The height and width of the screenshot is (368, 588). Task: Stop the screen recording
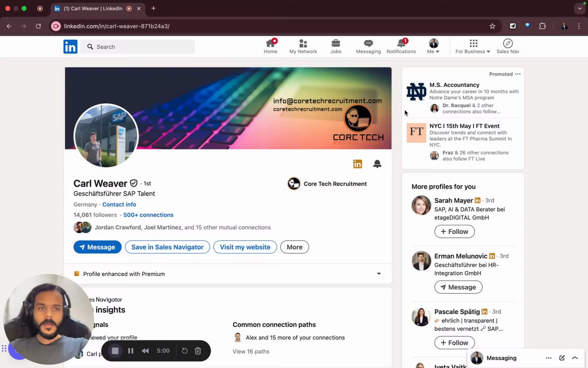115,351
